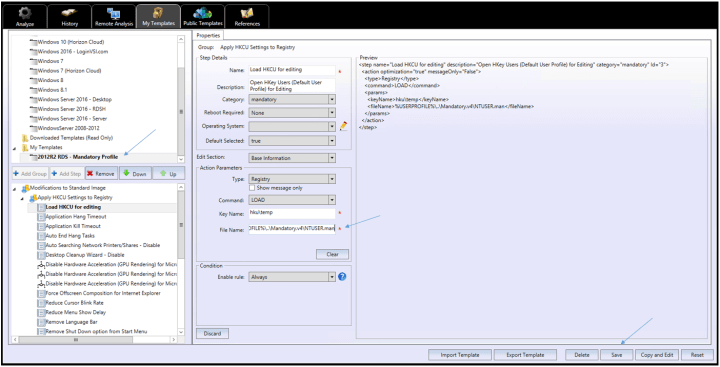The height and width of the screenshot is (367, 720).
Task: Click the Add Group button
Action: coord(29,174)
